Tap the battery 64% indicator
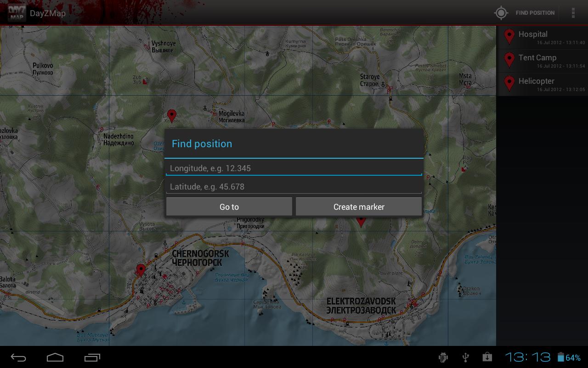588x368 pixels. pyautogui.click(x=569, y=357)
